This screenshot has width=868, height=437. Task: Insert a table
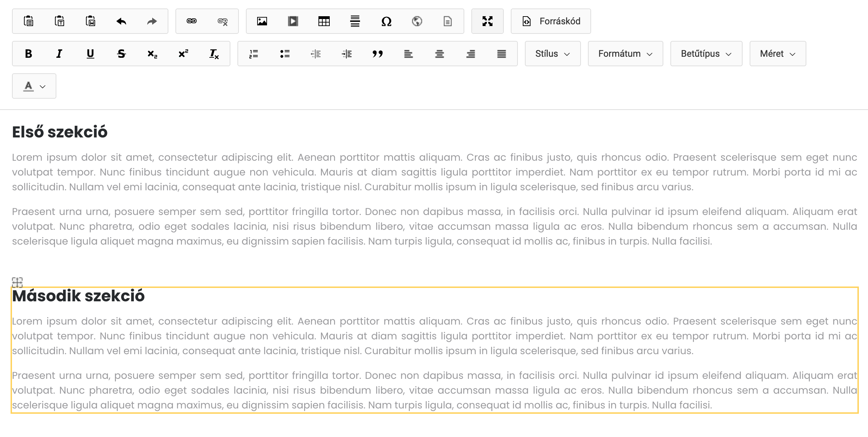(324, 21)
